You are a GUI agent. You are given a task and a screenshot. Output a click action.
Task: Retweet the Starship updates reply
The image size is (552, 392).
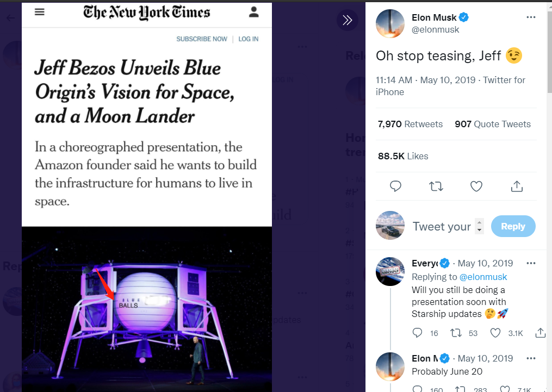point(456,333)
